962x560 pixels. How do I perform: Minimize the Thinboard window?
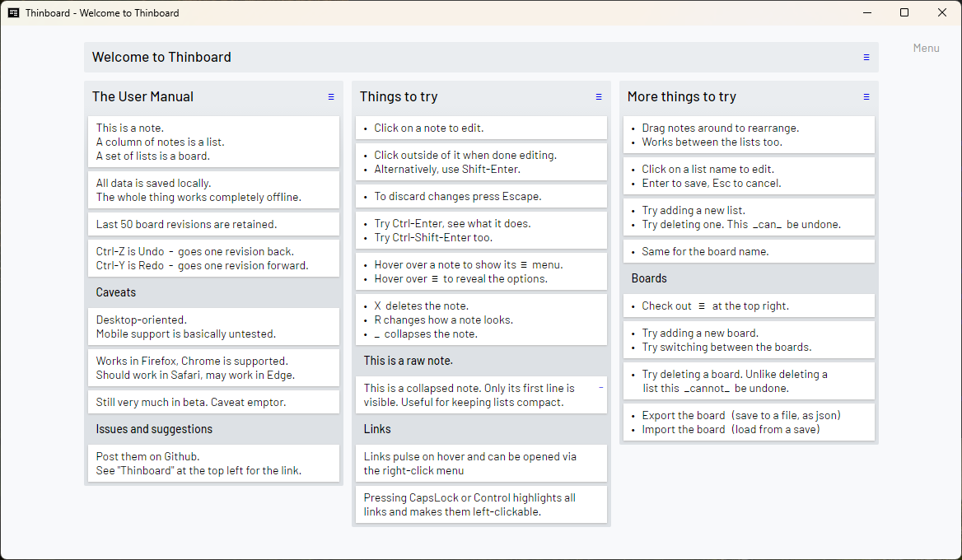[x=867, y=13]
